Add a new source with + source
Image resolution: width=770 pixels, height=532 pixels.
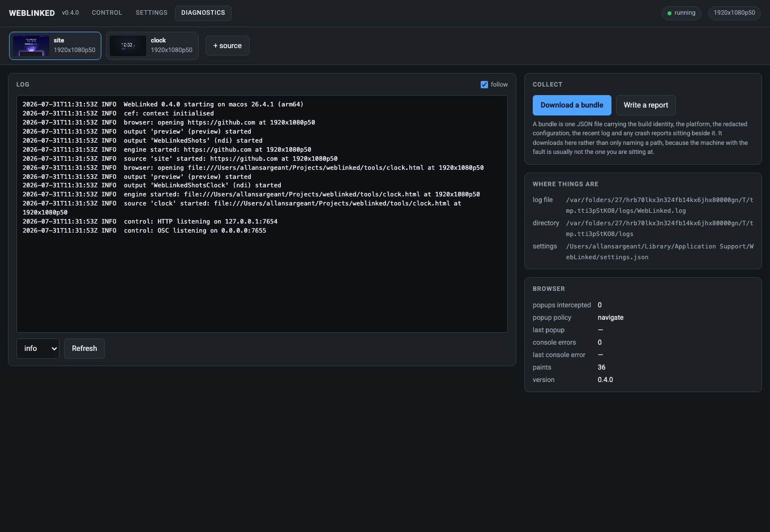[x=227, y=46]
